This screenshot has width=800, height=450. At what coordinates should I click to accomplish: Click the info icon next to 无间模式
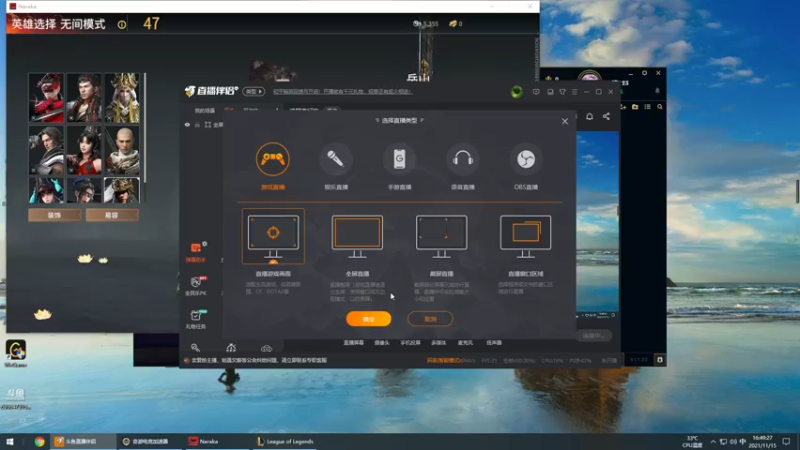(122, 24)
